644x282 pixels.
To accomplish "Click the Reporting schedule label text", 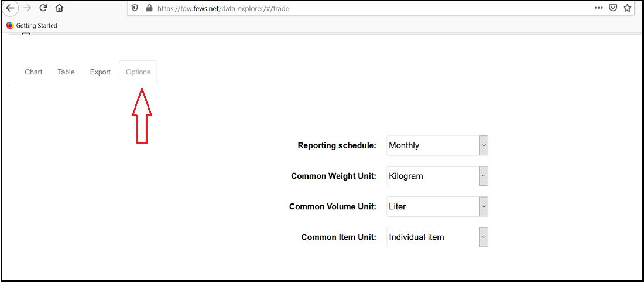I will tap(337, 145).
